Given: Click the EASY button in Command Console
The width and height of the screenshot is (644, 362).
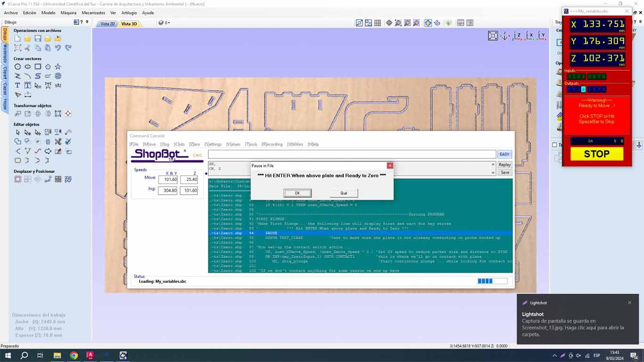Looking at the screenshot, I should pos(504,154).
